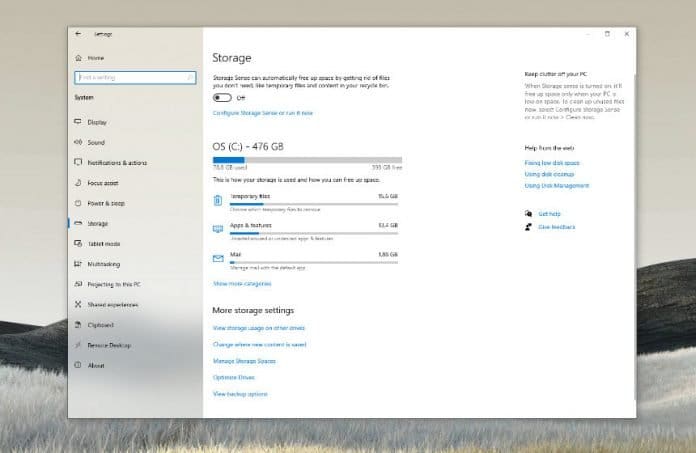Click the Temporary files usage bar

click(314, 204)
